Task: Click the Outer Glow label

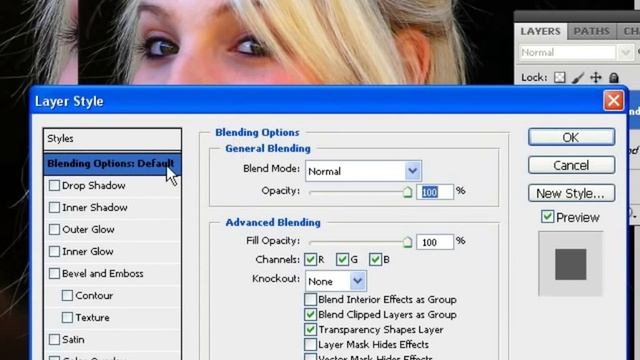Action: (88, 229)
